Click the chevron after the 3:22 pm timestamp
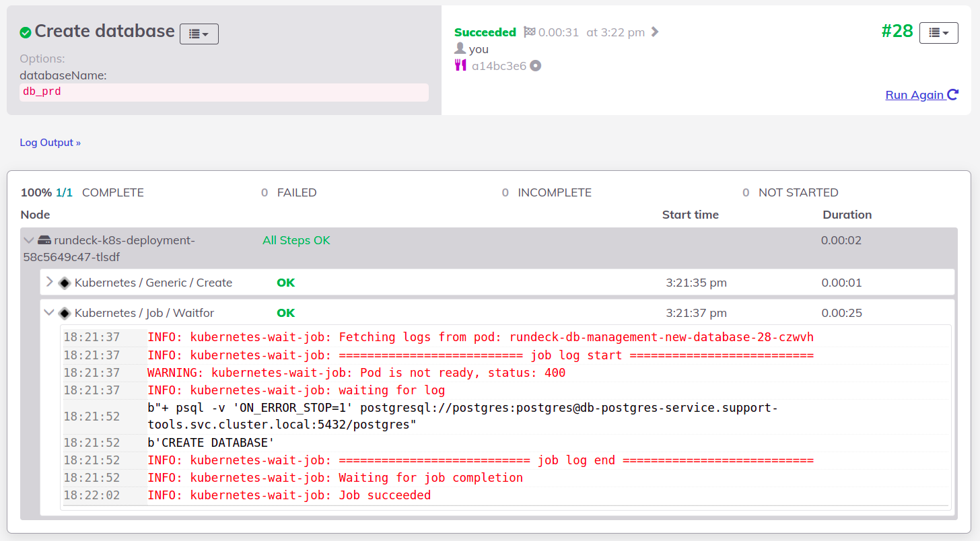The height and width of the screenshot is (541, 980). [655, 32]
